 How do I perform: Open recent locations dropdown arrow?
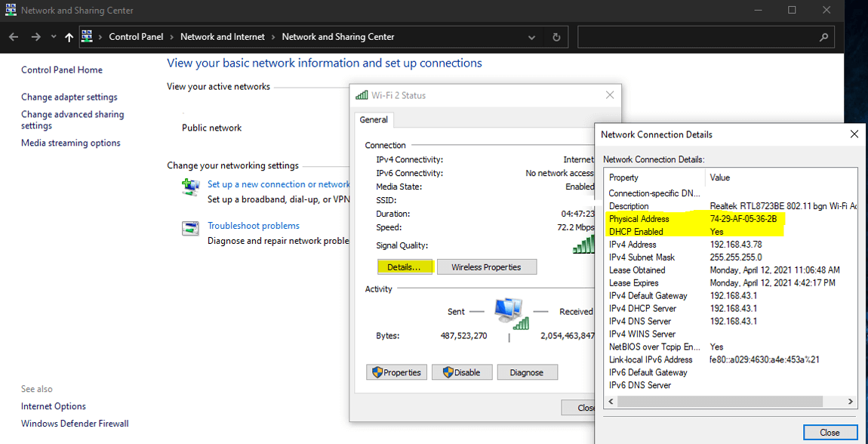click(54, 37)
